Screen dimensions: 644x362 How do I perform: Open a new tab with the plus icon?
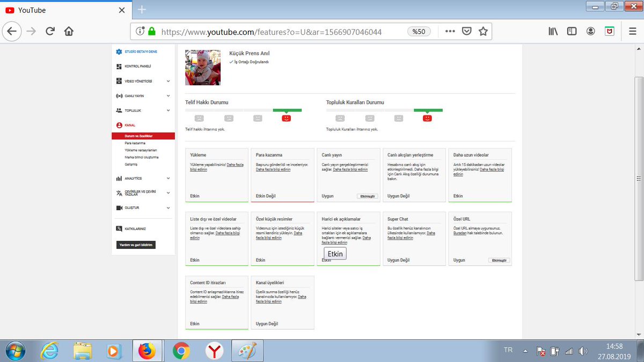coord(142,10)
